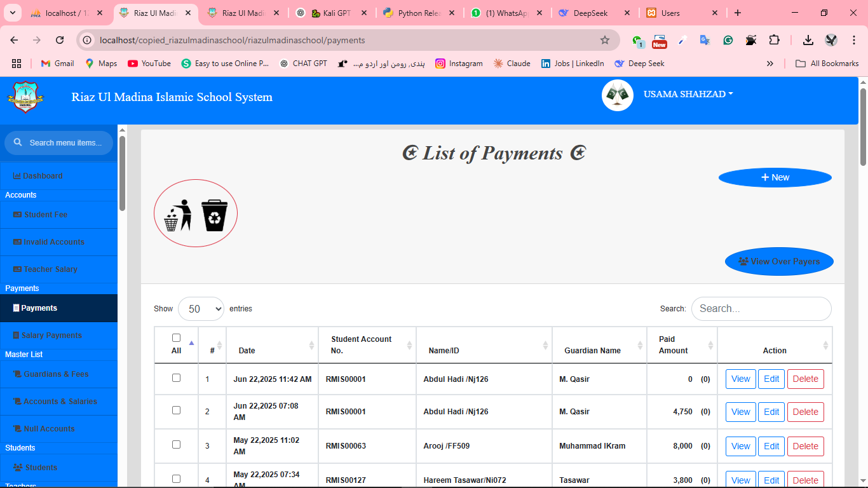Sort by Student Account No. column
This screenshot has height=488, width=868.
click(367, 345)
